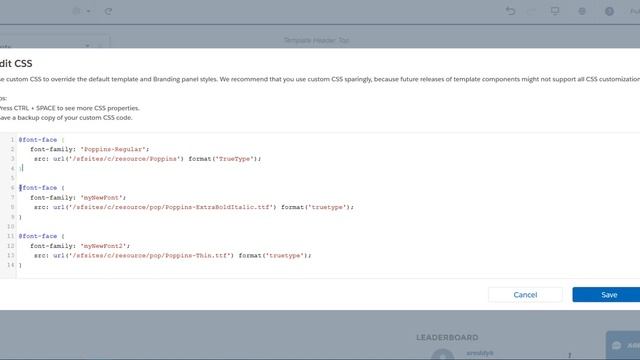640x360 pixels.
Task: Place cursor on line 1 @font-face
Action: coord(38,140)
